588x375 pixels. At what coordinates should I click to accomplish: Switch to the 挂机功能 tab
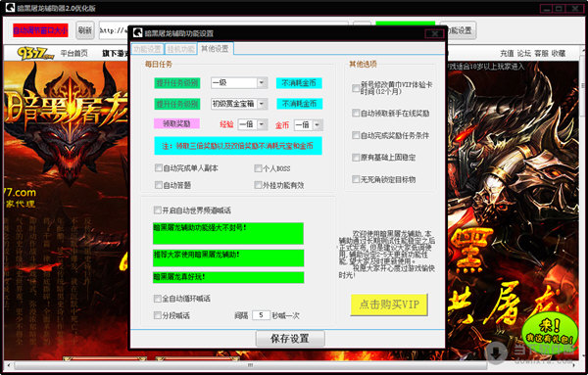180,49
